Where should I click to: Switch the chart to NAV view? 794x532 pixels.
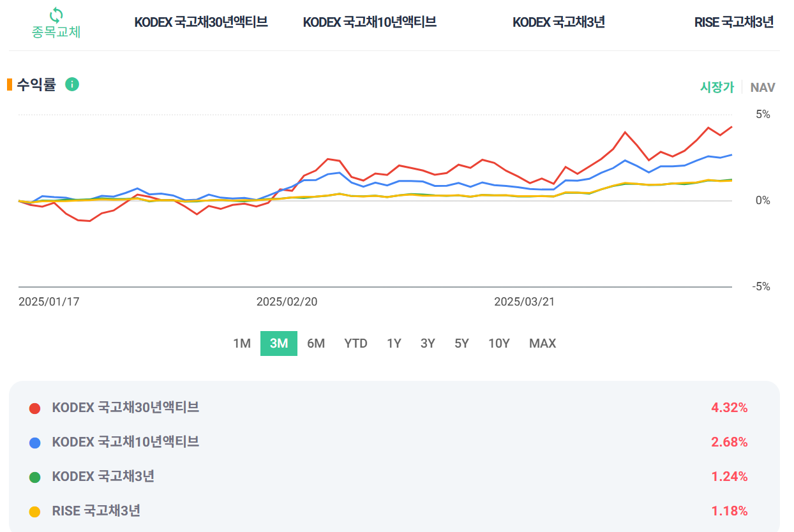[x=762, y=87]
